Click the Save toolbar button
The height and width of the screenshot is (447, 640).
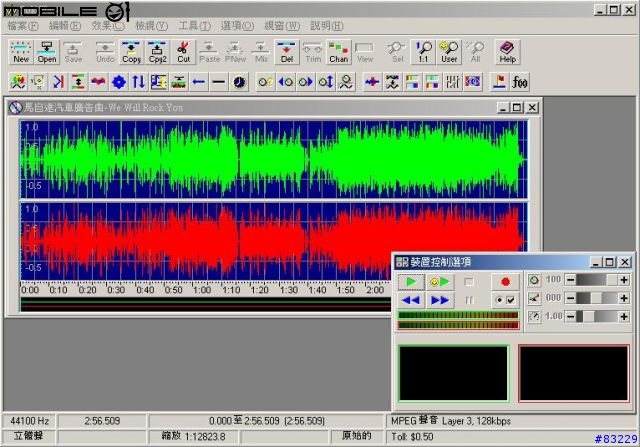coord(73,52)
